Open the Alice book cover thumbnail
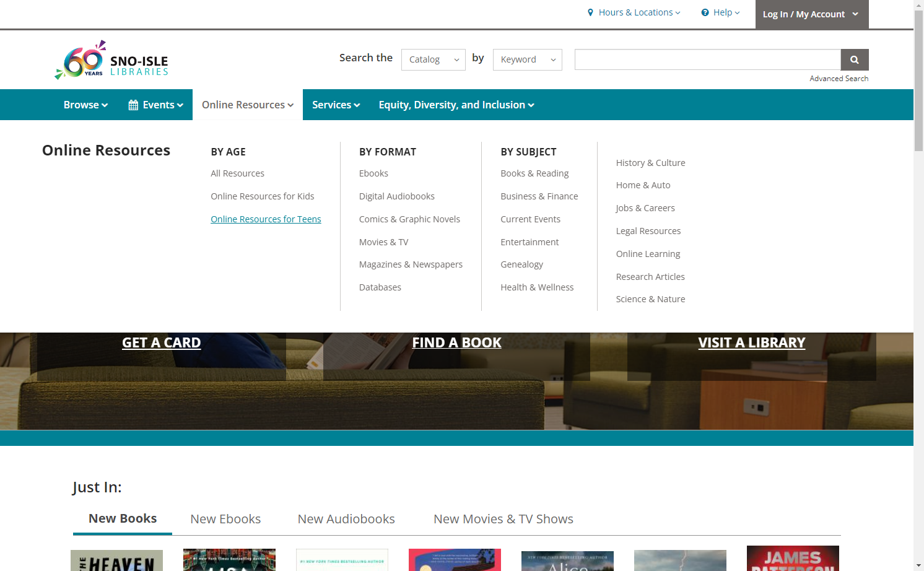The image size is (924, 571). tap(567, 561)
